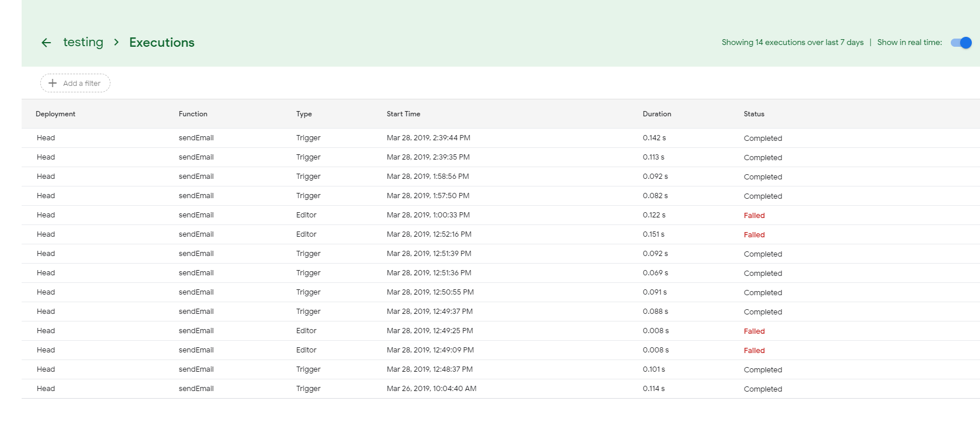Click the 1:58:56 PM Trigger execution
Screen dimensions: 980x446
click(x=428, y=177)
